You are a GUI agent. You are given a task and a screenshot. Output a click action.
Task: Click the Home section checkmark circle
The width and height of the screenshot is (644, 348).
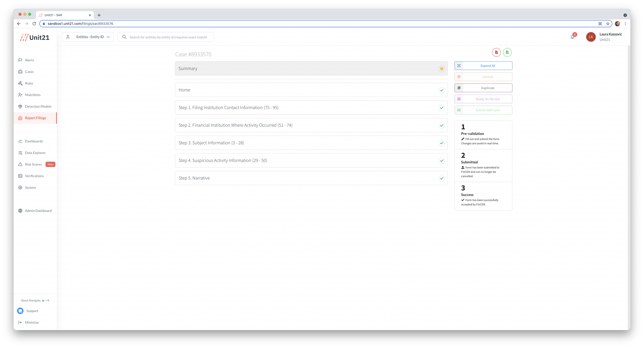pos(442,90)
